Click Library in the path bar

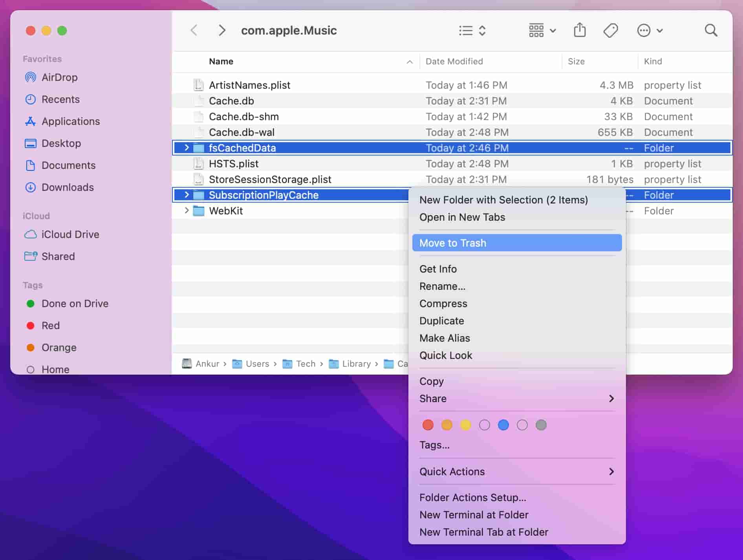pyautogui.click(x=350, y=364)
